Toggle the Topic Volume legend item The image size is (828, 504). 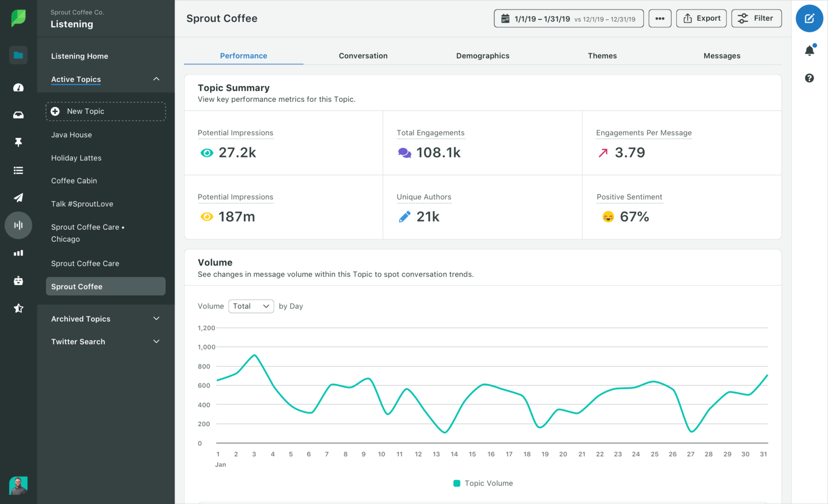tap(482, 483)
